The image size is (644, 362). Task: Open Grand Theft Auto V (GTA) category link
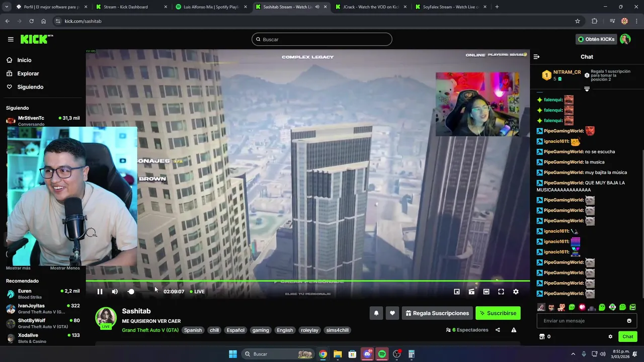pos(150,330)
